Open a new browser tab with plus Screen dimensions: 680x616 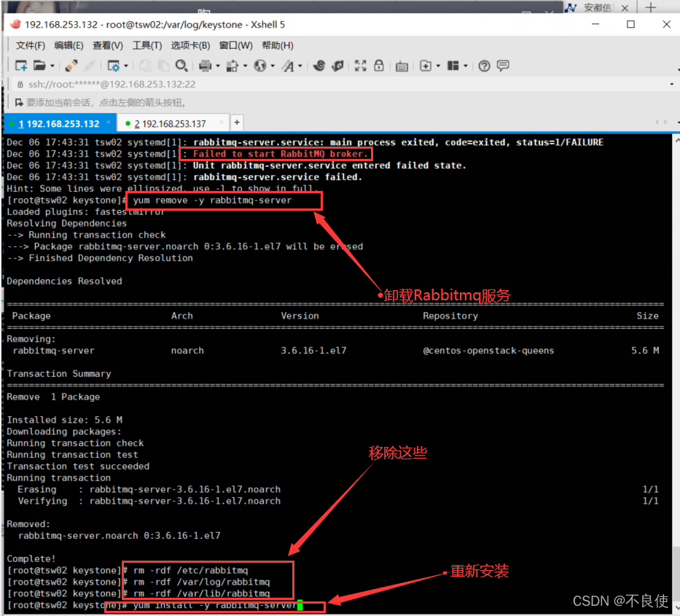click(651, 7)
